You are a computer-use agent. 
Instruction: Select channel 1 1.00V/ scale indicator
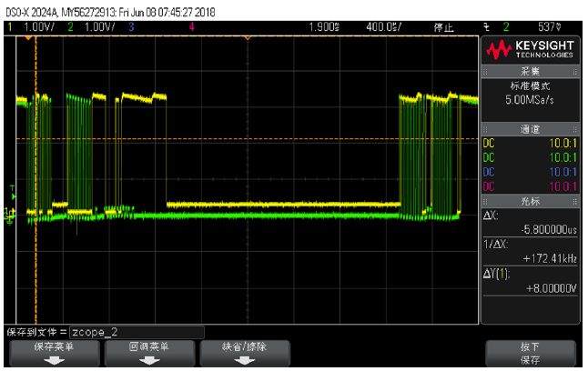[31, 27]
